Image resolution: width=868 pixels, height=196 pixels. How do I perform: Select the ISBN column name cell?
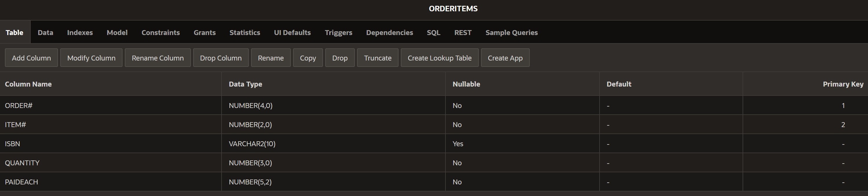coord(111,144)
